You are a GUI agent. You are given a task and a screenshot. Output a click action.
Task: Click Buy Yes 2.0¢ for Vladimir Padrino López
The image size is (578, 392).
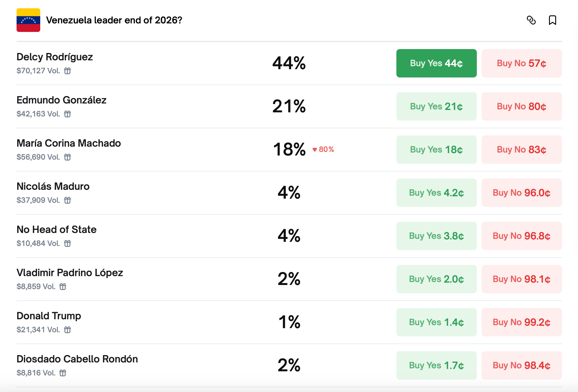point(436,279)
